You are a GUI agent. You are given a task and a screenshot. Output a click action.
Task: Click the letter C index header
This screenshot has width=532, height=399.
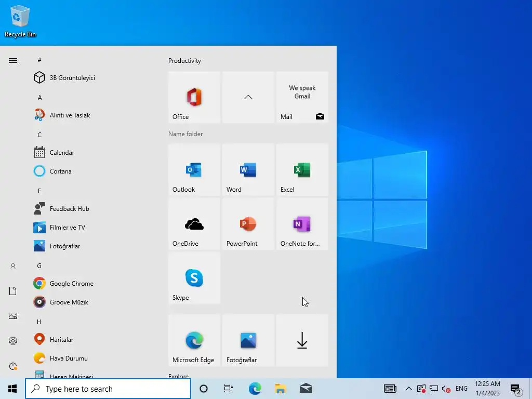click(39, 135)
